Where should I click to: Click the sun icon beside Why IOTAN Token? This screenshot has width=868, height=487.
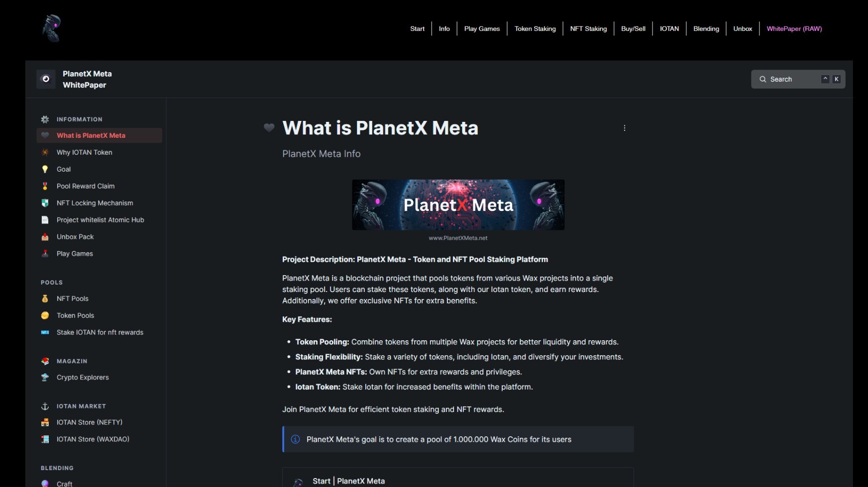pyautogui.click(x=45, y=152)
